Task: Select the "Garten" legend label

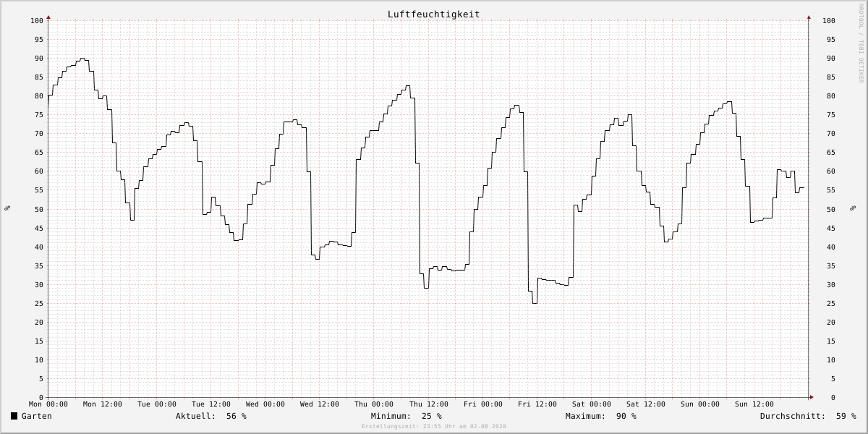Action: (x=37, y=416)
